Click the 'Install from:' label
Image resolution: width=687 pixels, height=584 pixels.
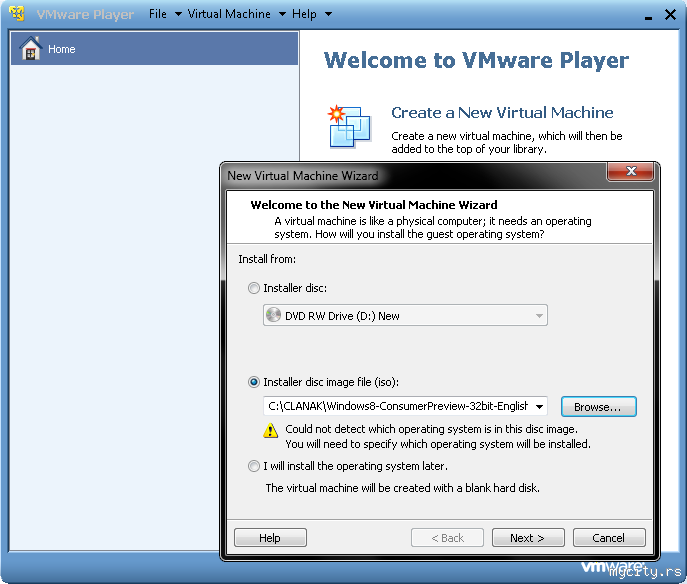click(x=267, y=259)
